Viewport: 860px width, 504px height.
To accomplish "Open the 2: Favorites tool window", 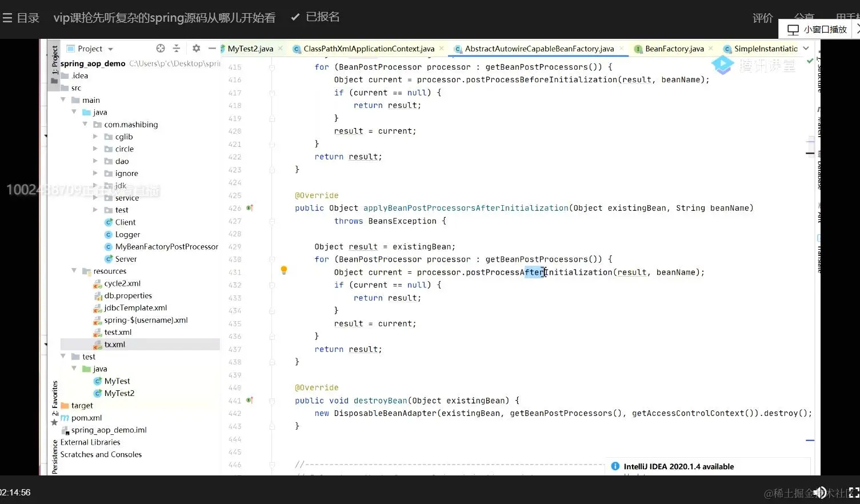I will 55,398.
